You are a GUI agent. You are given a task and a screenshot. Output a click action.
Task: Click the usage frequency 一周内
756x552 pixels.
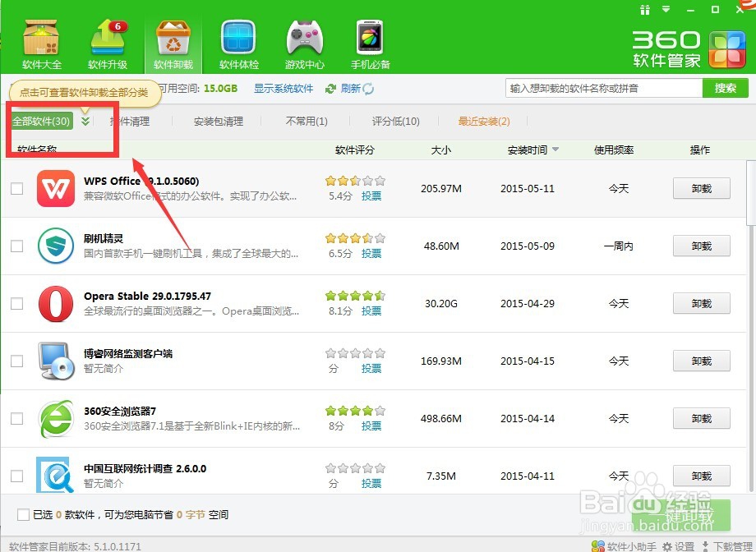(x=619, y=246)
